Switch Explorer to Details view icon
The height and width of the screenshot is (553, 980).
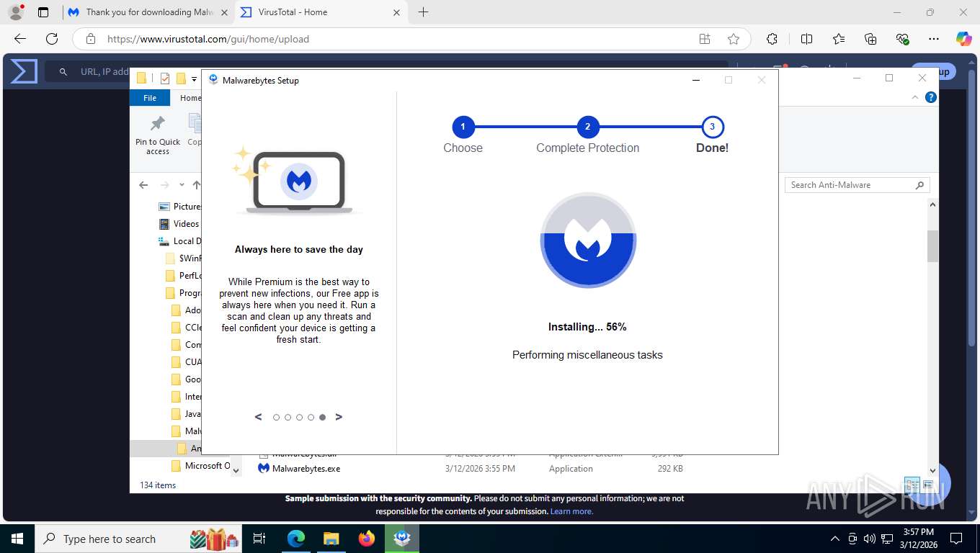click(x=912, y=485)
